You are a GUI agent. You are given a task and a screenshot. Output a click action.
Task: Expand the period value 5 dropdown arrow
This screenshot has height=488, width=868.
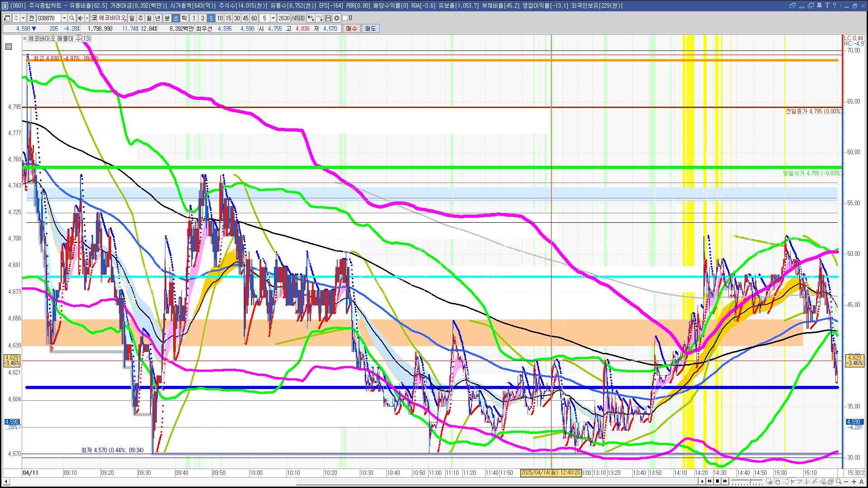point(273,18)
